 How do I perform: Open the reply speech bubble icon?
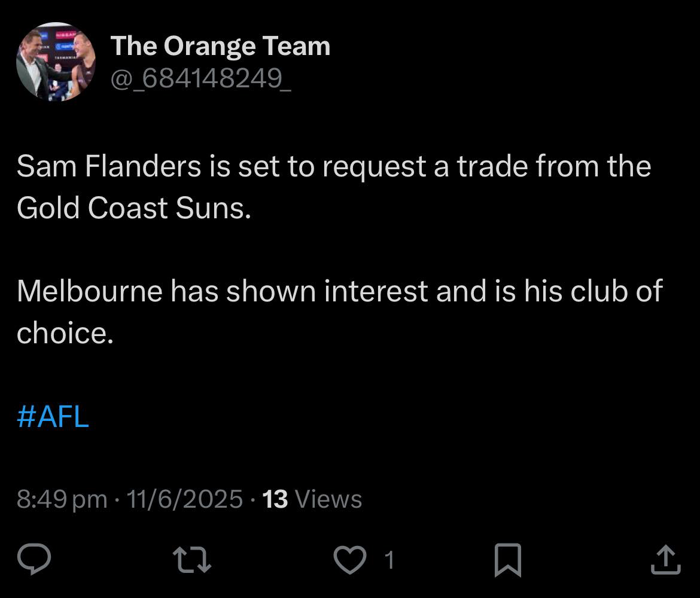pos(34,559)
